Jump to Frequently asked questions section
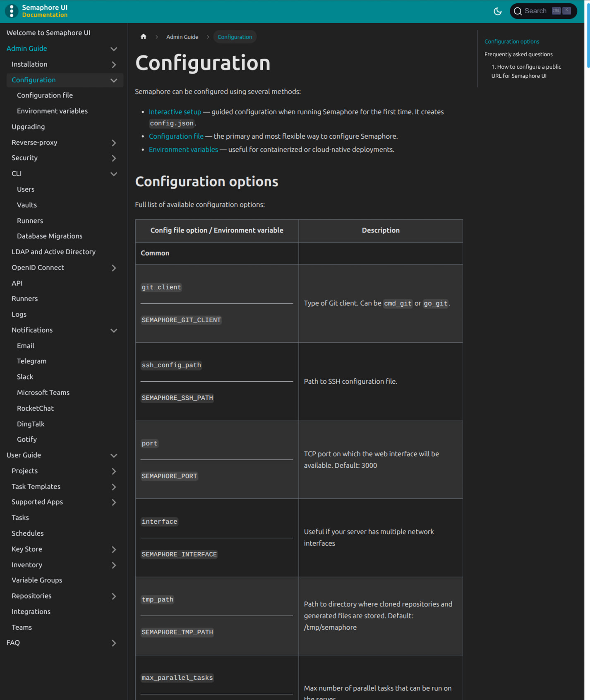 coord(518,54)
